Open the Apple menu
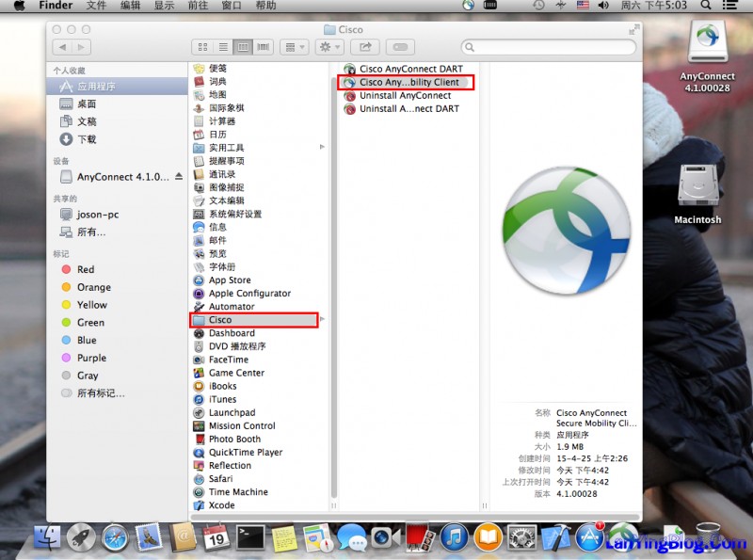The image size is (753, 560). coord(20,6)
